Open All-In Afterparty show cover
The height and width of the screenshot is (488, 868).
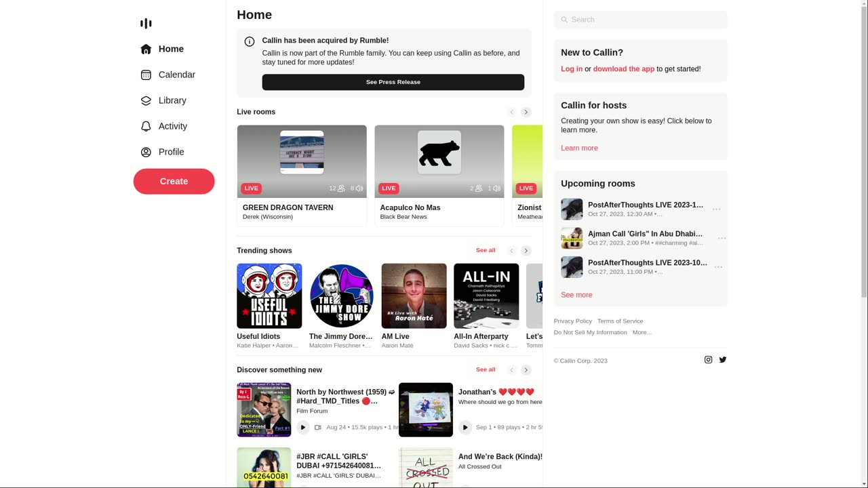(486, 296)
